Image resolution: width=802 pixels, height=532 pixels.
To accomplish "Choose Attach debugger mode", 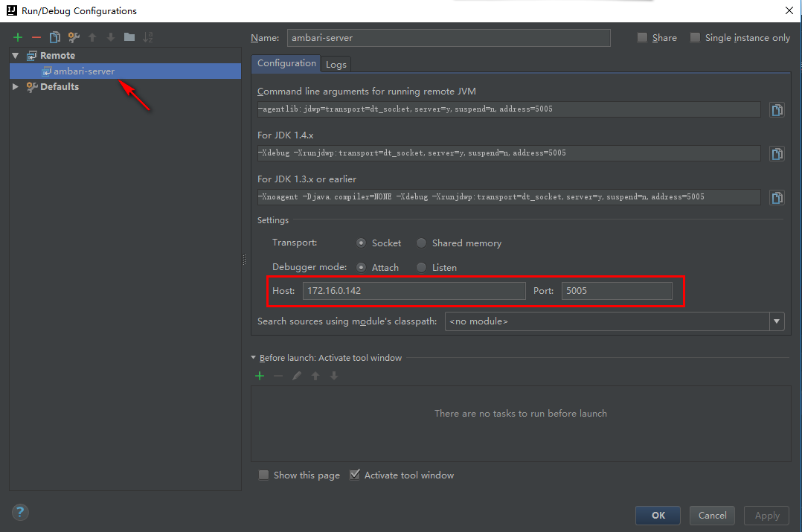I will (x=361, y=268).
